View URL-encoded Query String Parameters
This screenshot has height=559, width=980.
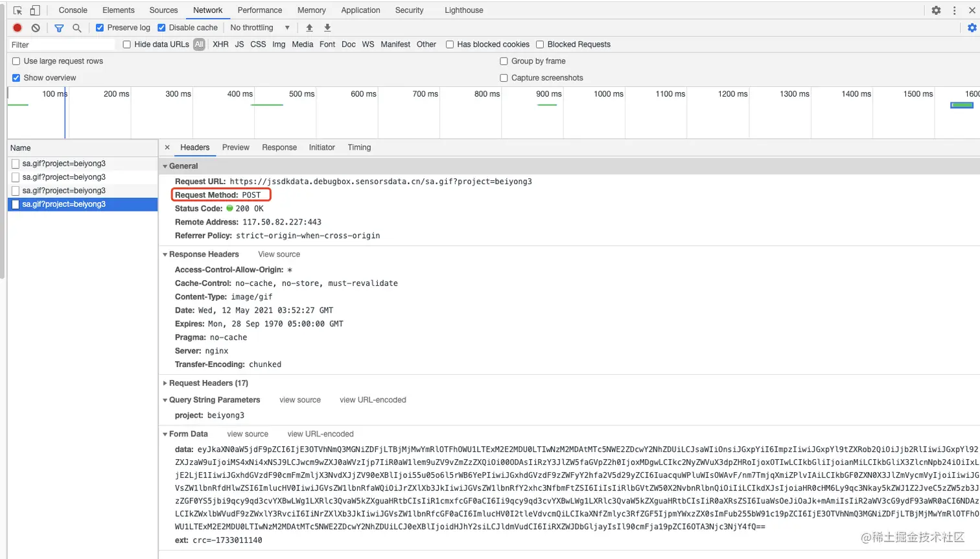coord(373,400)
